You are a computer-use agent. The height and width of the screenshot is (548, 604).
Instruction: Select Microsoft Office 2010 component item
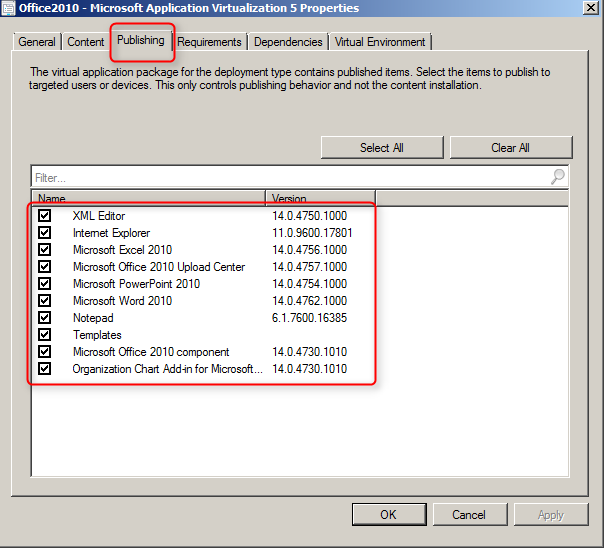[x=151, y=352]
